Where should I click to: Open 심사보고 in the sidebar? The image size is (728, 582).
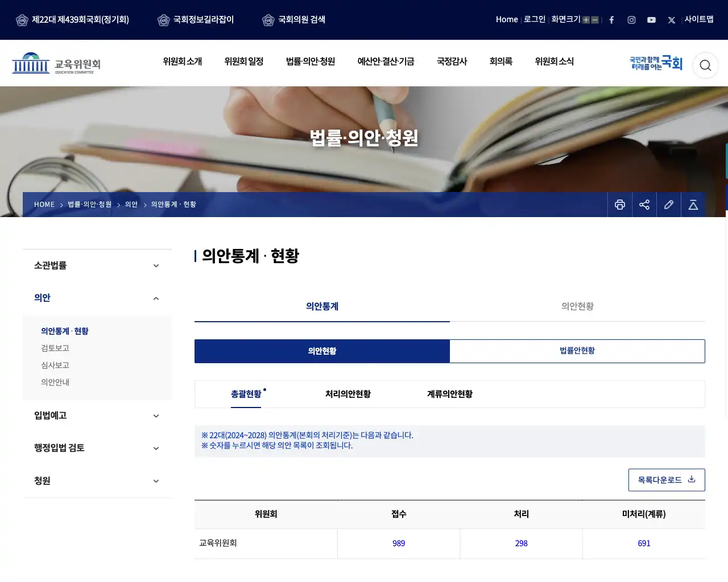pyautogui.click(x=55, y=365)
